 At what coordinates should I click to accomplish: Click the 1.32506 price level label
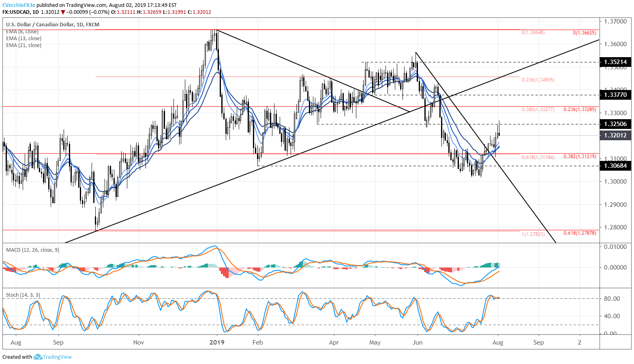[615, 124]
